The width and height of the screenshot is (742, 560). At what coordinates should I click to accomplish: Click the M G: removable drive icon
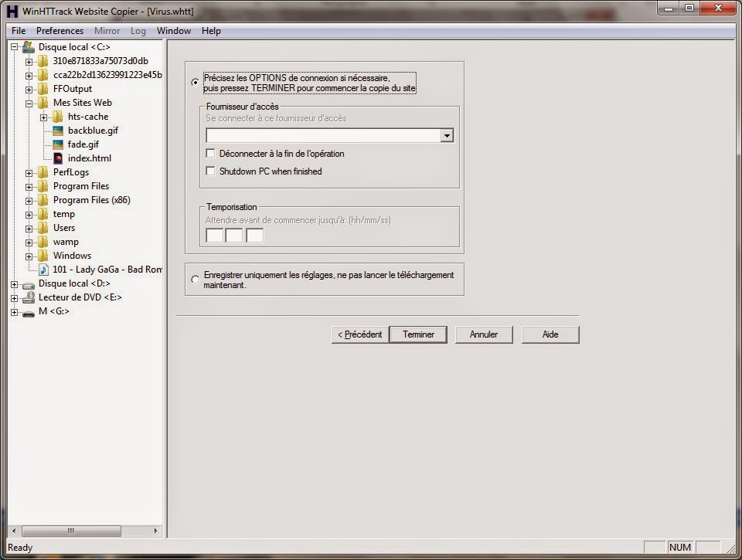point(29,313)
